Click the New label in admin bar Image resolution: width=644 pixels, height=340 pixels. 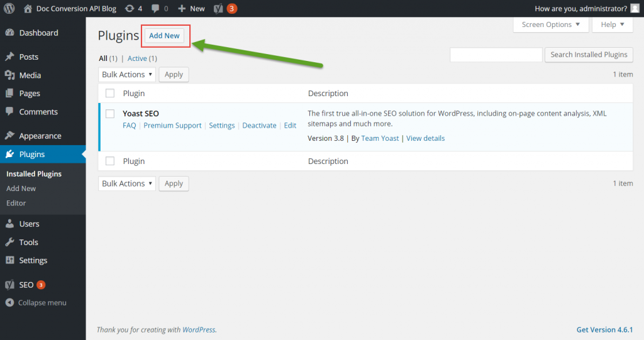pyautogui.click(x=197, y=8)
